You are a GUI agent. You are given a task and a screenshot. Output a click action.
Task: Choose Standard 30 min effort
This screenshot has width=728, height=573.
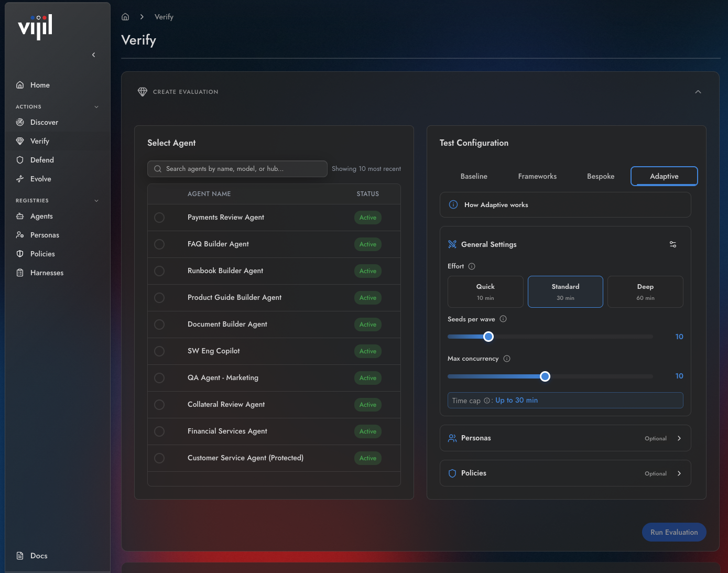point(566,291)
